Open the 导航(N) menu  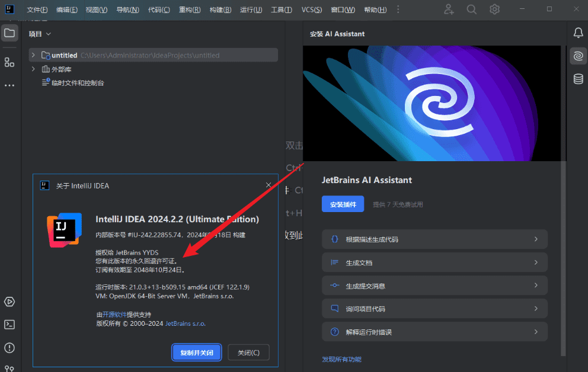[127, 9]
